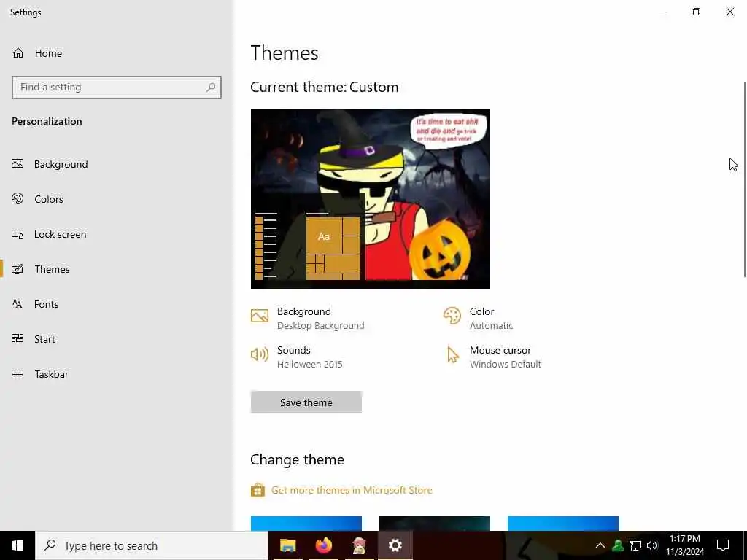Click the Start tiles icon in the sidebar
The height and width of the screenshot is (560, 747).
click(18, 338)
